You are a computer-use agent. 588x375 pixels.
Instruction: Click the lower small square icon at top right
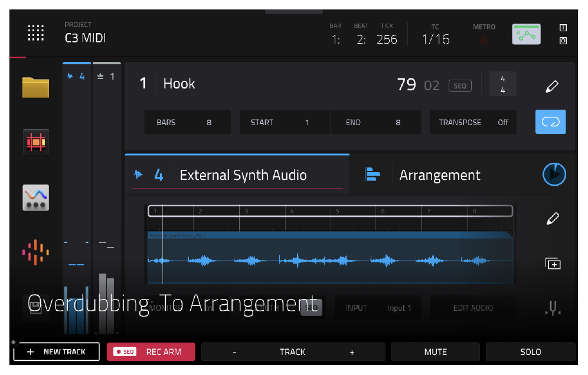pyautogui.click(x=563, y=41)
